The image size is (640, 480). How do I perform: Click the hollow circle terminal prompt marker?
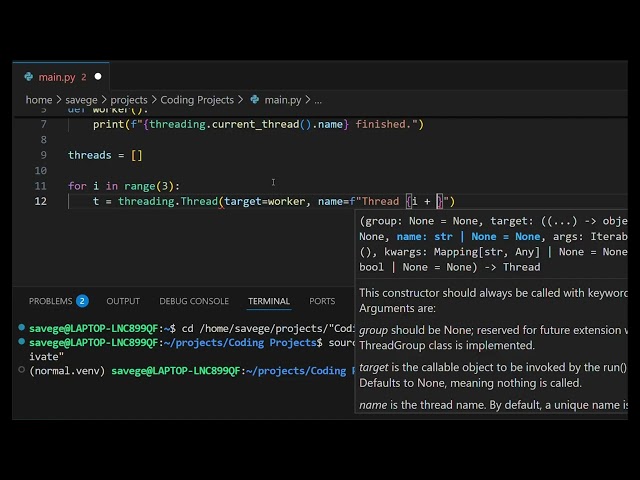coord(22,370)
